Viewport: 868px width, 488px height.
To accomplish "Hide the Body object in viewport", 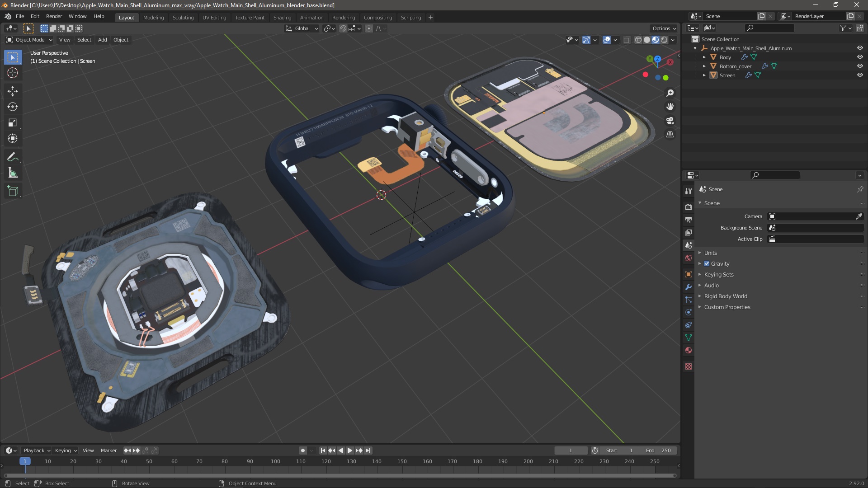I will 860,57.
